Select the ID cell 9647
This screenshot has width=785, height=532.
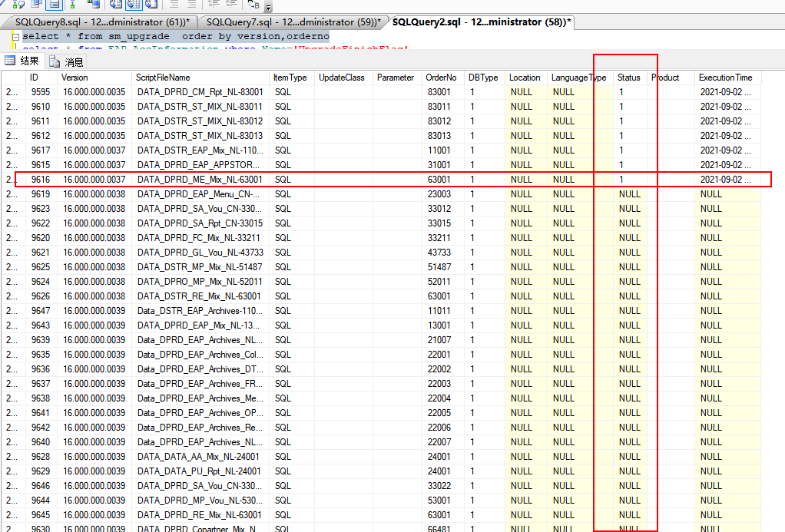(x=41, y=311)
